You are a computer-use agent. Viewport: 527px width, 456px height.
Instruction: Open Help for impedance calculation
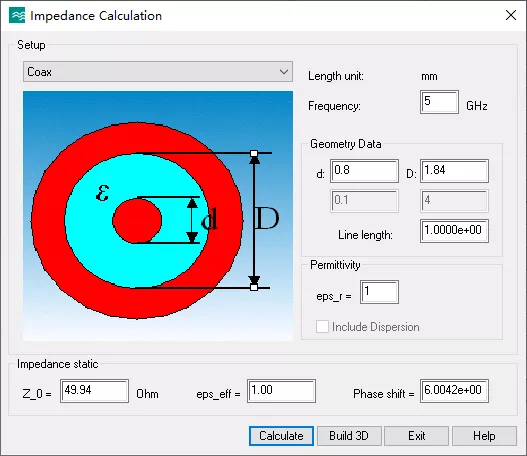(484, 436)
